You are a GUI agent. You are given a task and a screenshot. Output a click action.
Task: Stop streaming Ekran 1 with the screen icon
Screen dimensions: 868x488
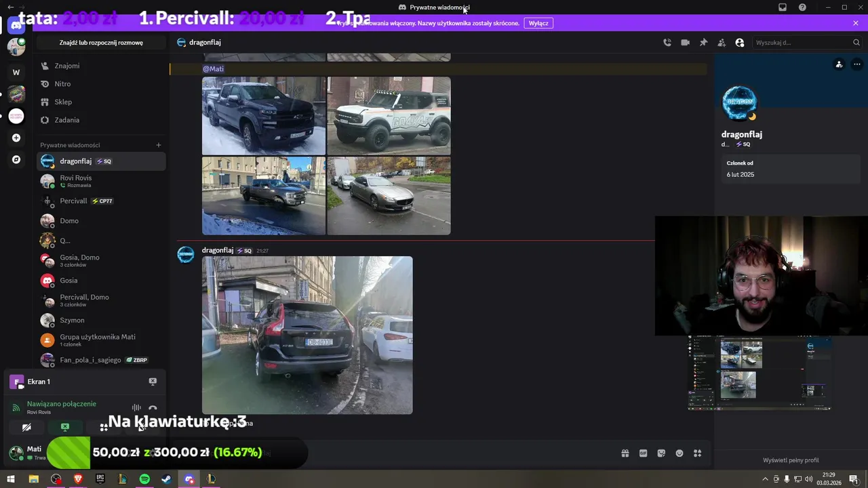[x=153, y=382]
